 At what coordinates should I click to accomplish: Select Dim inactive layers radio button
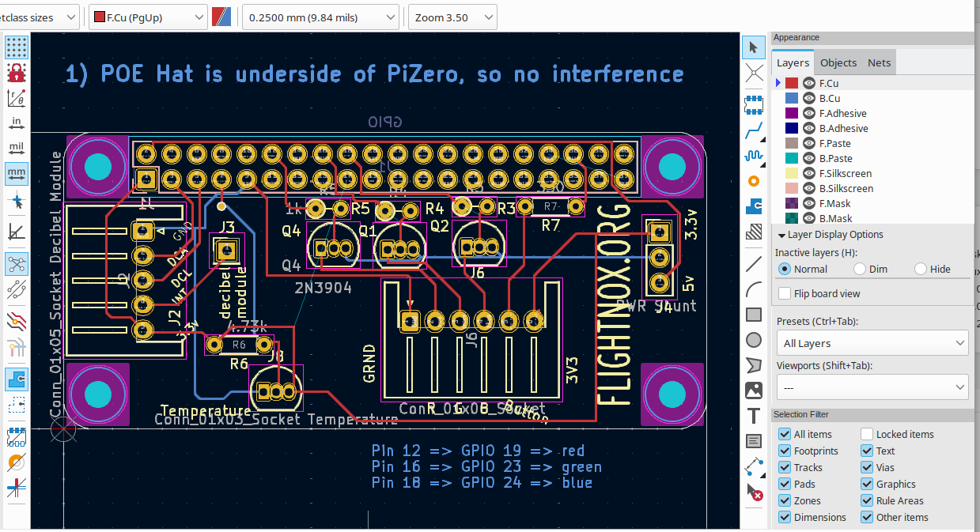[x=860, y=269]
